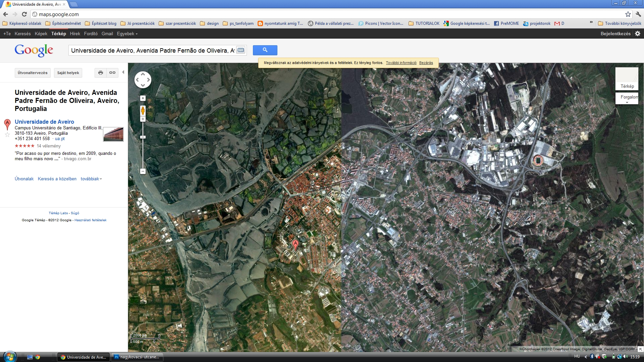Show hidden bookmarks with the chevron
Viewport: 644px width, 362px height.
591,22
